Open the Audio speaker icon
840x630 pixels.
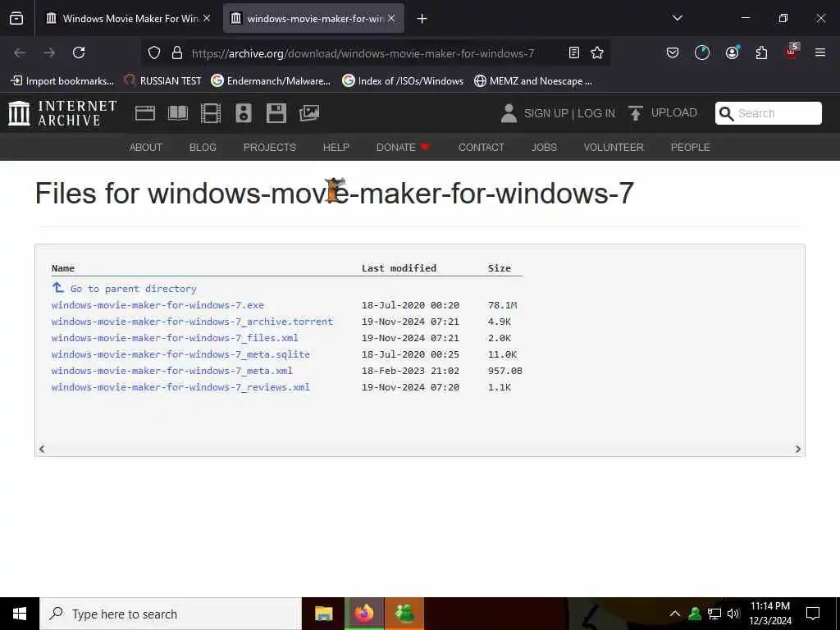243,113
